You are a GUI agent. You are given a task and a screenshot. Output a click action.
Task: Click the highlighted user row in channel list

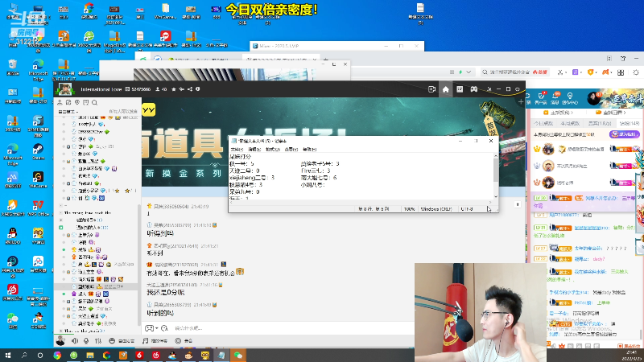click(97, 286)
